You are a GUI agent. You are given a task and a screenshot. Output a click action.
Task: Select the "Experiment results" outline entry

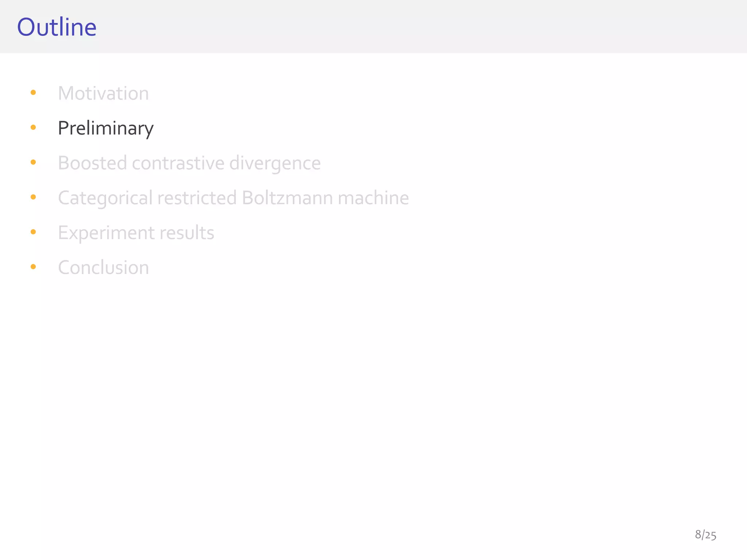136,233
